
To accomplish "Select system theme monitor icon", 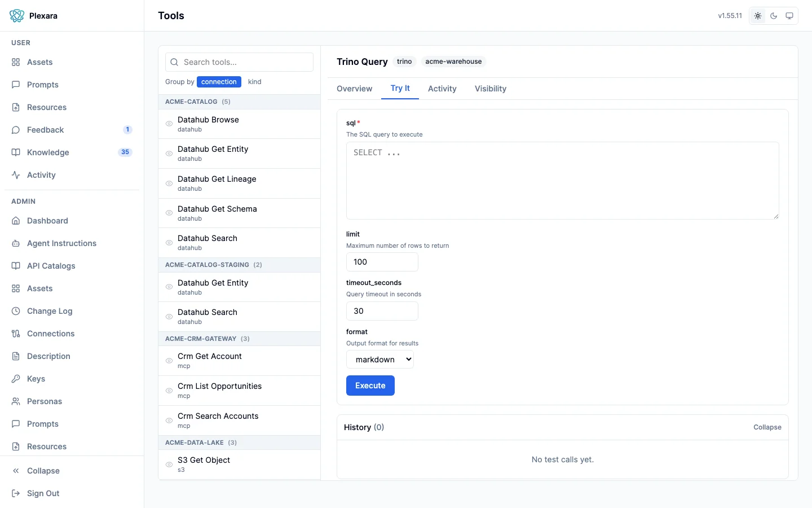I will [789, 16].
